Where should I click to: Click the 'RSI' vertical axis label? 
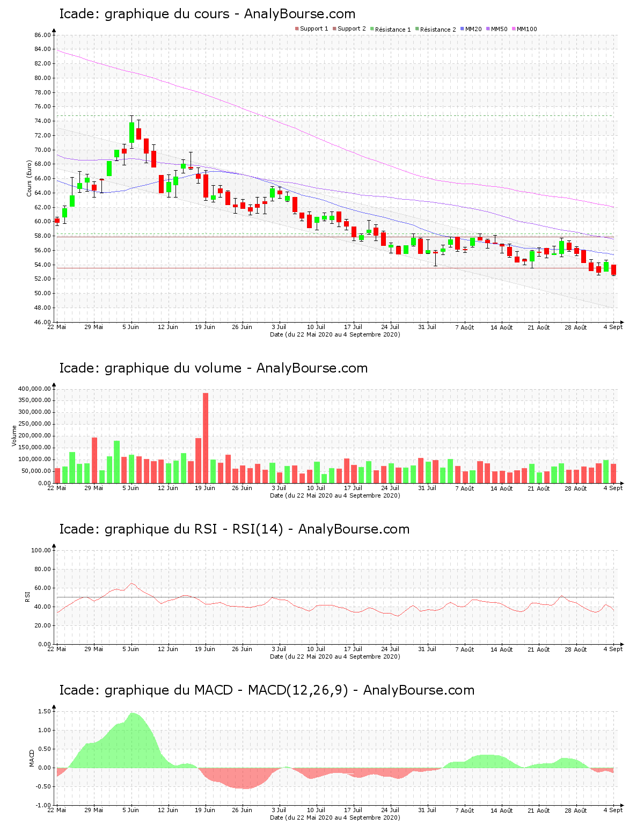(x=27, y=597)
